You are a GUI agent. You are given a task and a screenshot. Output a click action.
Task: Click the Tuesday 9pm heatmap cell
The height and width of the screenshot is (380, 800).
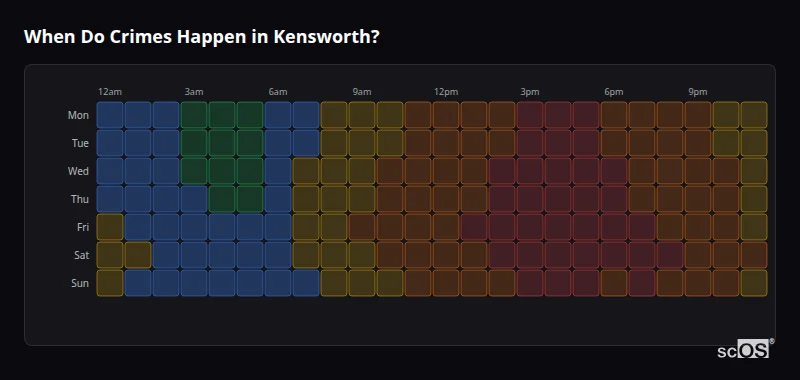point(698,143)
